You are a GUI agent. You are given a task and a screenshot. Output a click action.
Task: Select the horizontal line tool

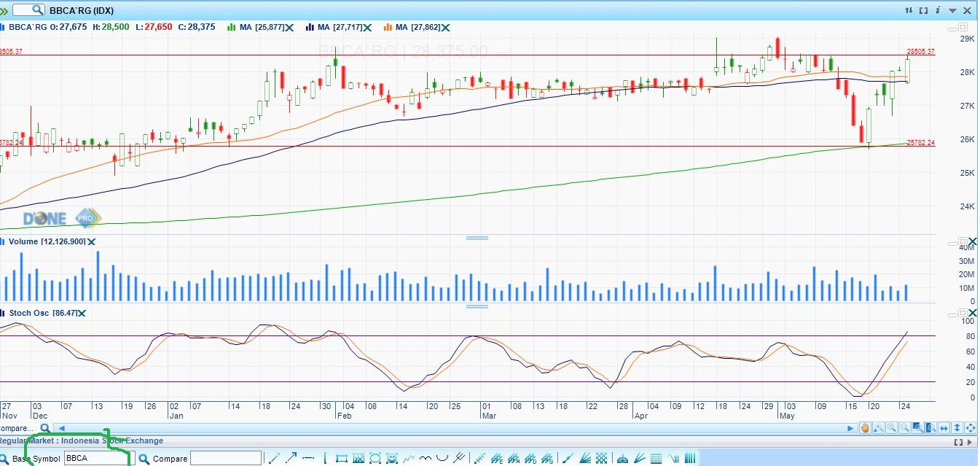(308, 458)
